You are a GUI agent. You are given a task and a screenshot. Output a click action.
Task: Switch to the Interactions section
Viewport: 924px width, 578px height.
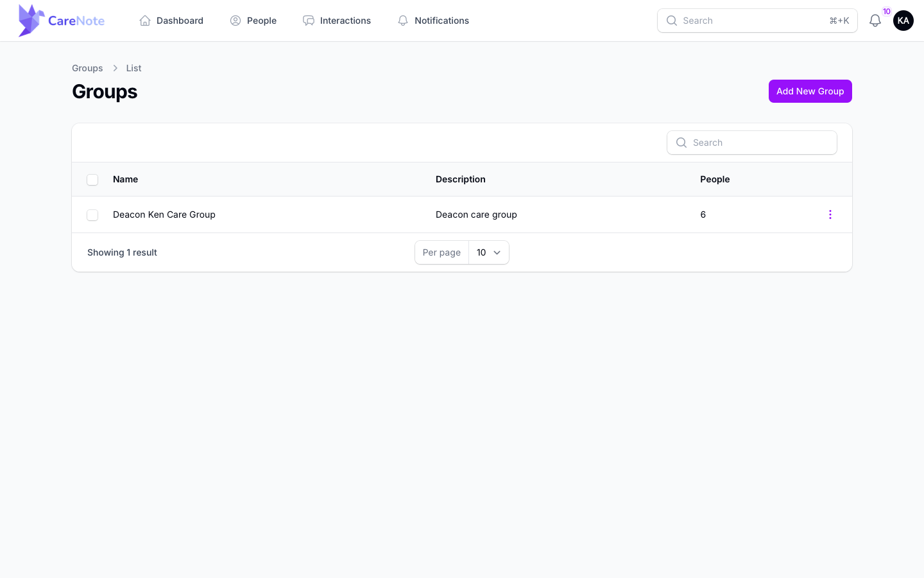tap(337, 21)
